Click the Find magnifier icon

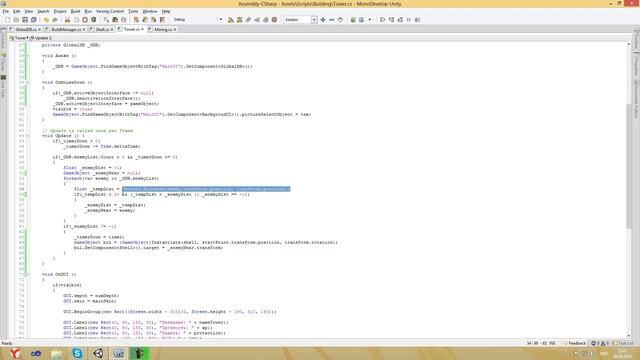106,20
